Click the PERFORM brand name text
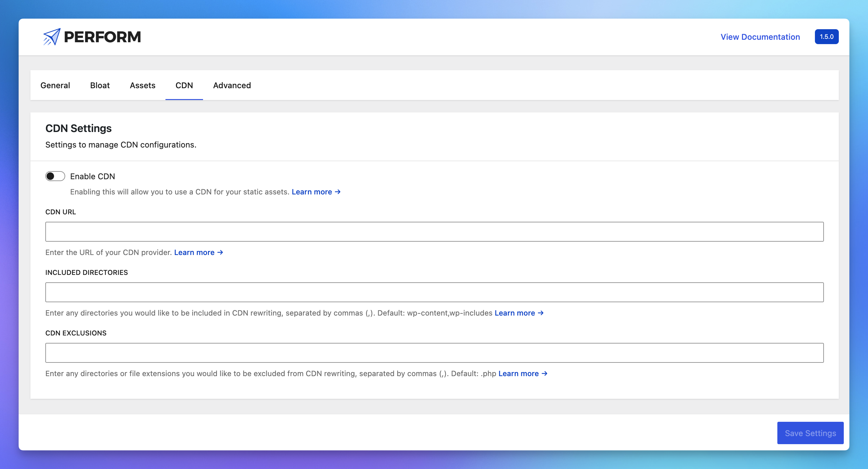This screenshot has width=868, height=469. 102,37
